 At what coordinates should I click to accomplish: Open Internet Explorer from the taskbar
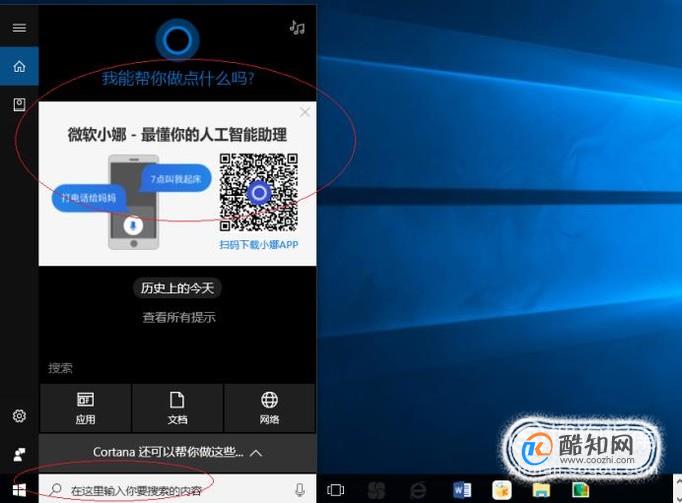point(418,490)
